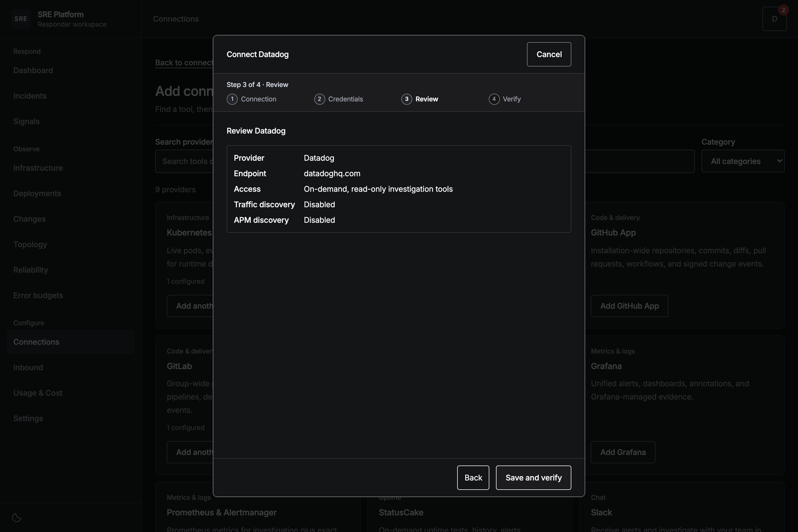Select step 1 Connection circle
The width and height of the screenshot is (798, 532).
(232, 99)
